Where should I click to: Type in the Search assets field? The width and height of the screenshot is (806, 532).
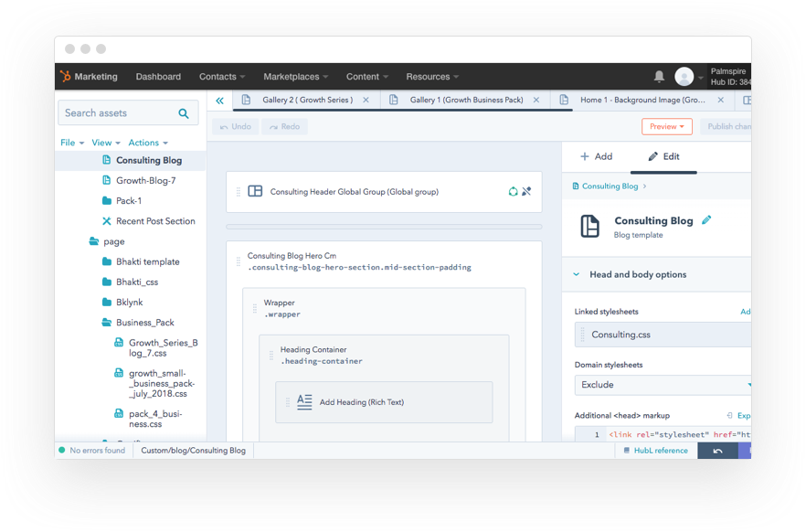pos(117,113)
